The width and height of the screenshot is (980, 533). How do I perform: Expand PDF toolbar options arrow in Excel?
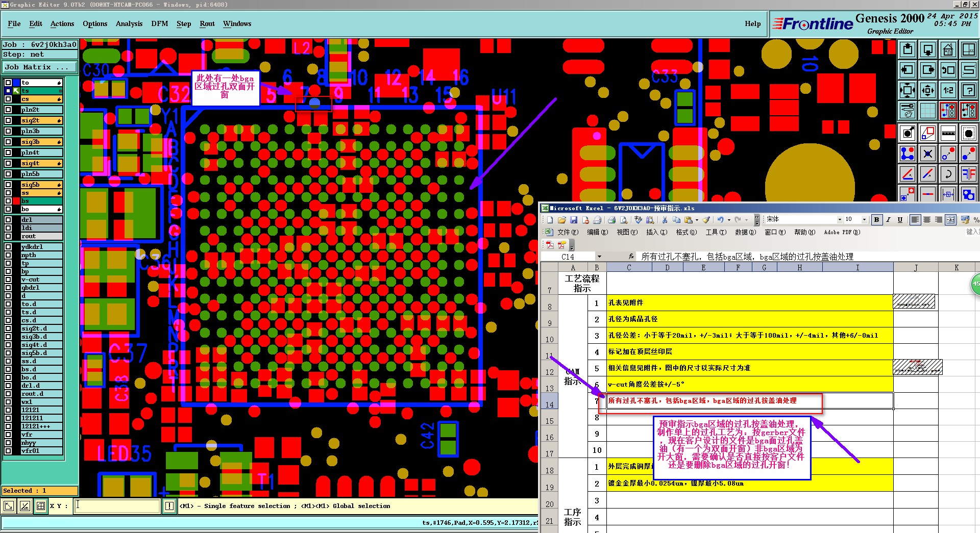572,246
